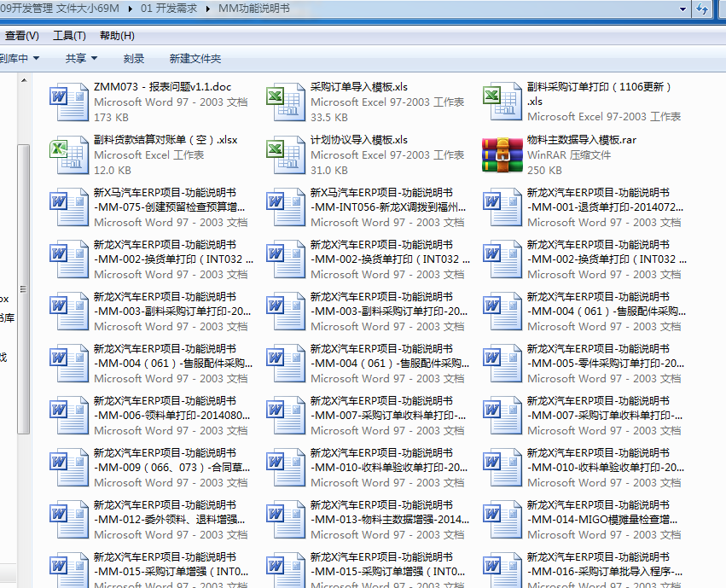Click 01 开发需求 breadcrumb segment

169,9
